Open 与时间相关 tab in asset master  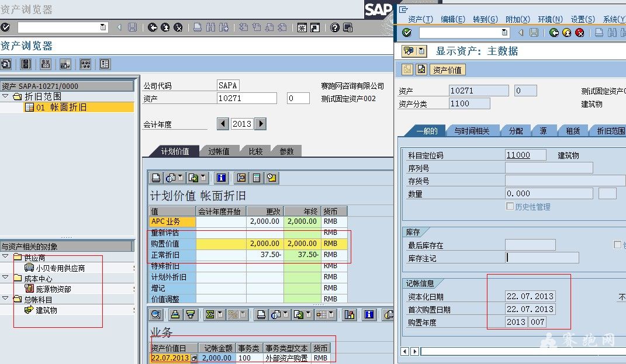pos(472,131)
